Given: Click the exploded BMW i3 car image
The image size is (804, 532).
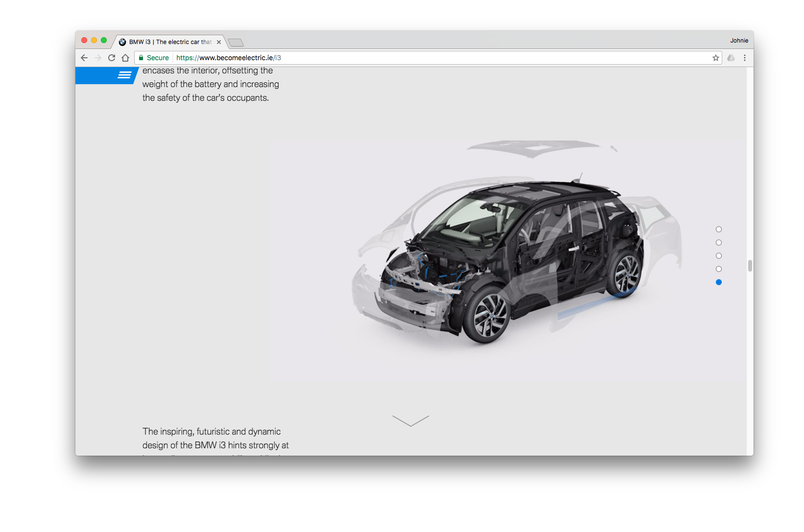Looking at the screenshot, I should 508,261.
